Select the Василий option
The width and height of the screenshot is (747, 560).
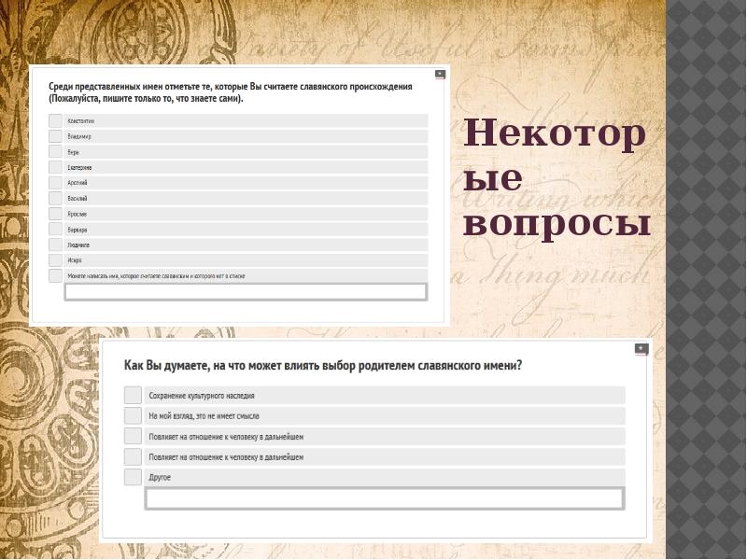point(54,198)
